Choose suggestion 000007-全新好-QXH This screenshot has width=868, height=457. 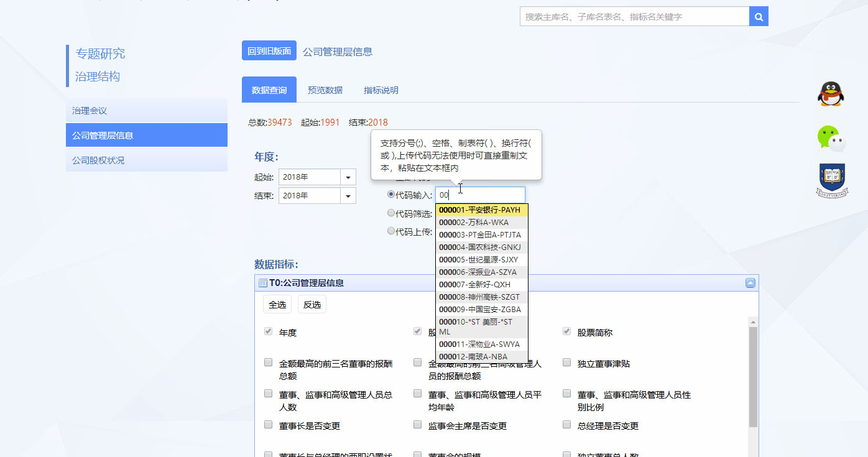[x=482, y=285]
